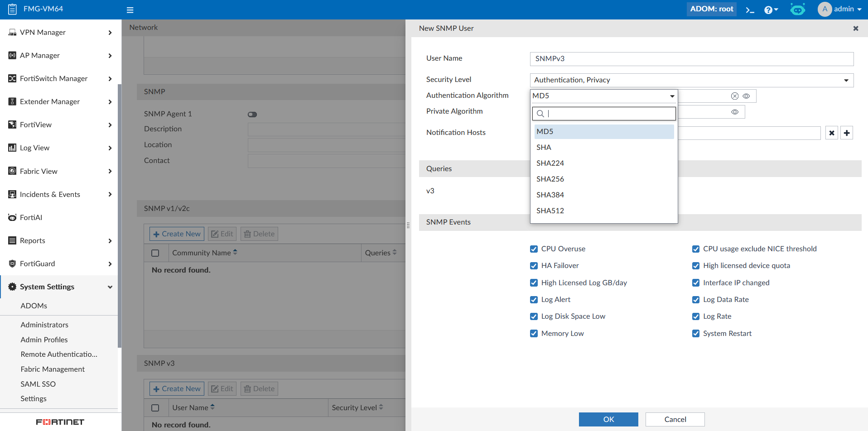The image size is (868, 431).
Task: Go to Extender Manager
Action: tap(50, 101)
